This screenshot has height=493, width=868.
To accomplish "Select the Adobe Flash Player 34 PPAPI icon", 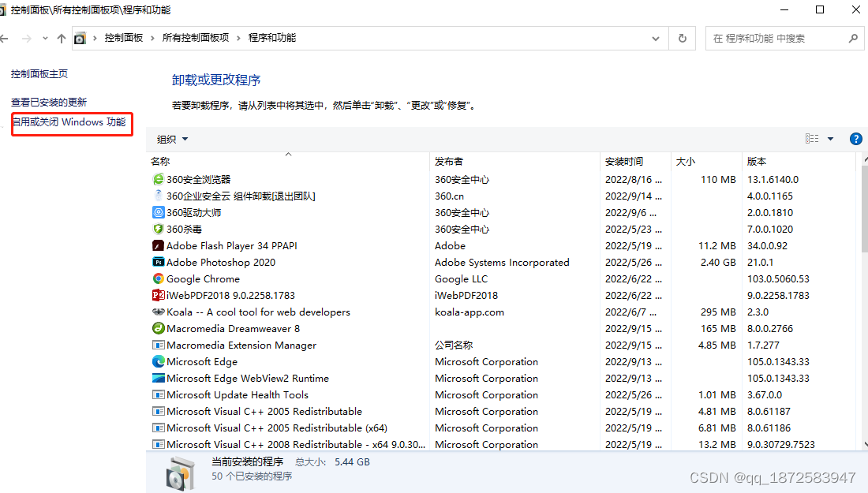I will (x=158, y=245).
